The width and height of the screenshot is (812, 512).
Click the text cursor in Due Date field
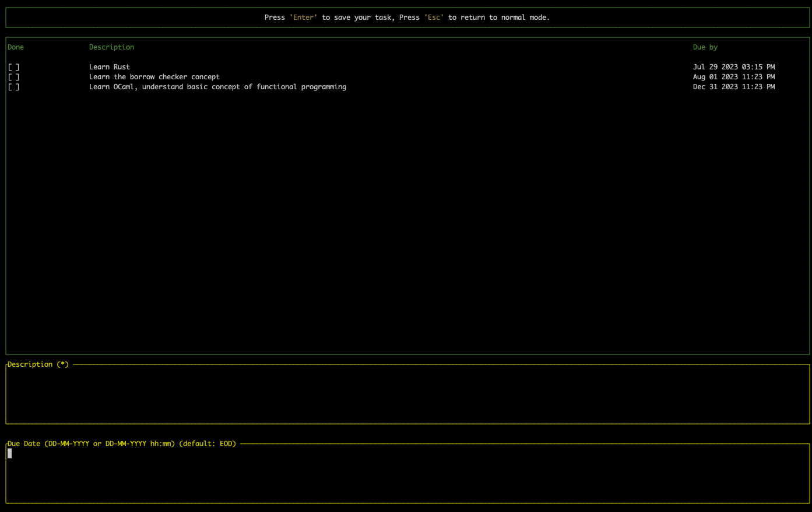pos(9,454)
